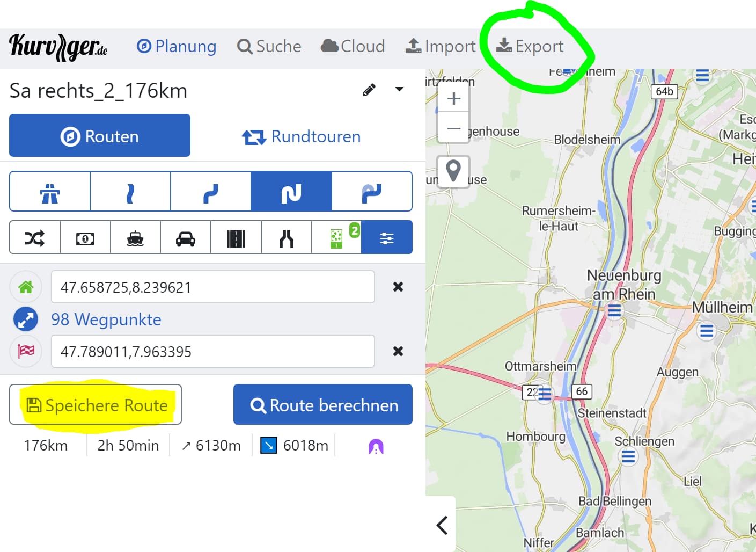Viewport: 756px width, 552px height.
Task: Toggle the avoid narrow roads icon
Action: point(287,237)
